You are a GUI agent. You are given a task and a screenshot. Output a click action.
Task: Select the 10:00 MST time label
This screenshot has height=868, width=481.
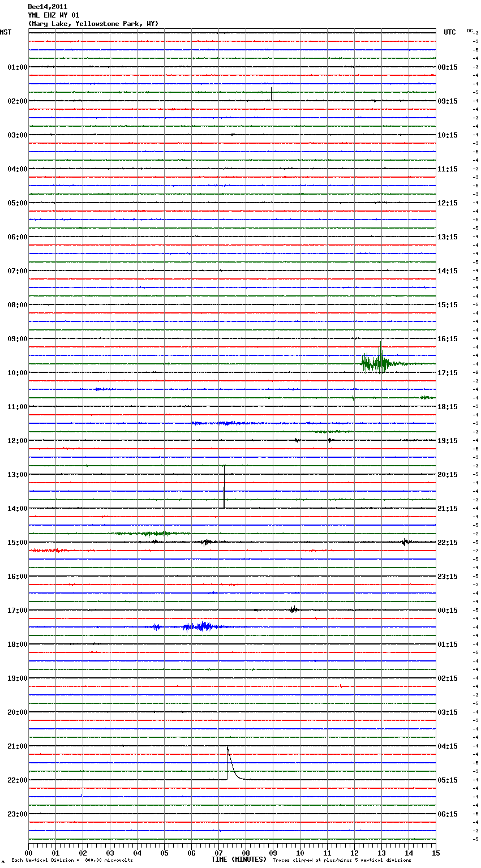pos(18,373)
